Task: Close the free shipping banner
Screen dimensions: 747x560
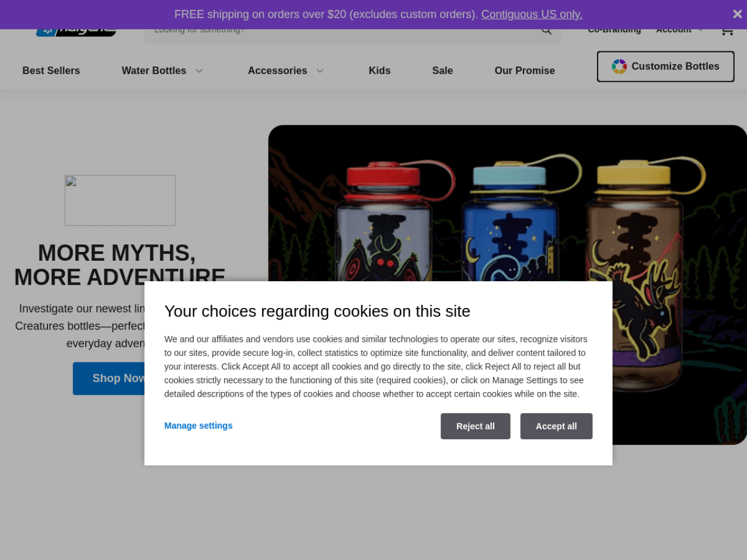Action: [x=737, y=14]
